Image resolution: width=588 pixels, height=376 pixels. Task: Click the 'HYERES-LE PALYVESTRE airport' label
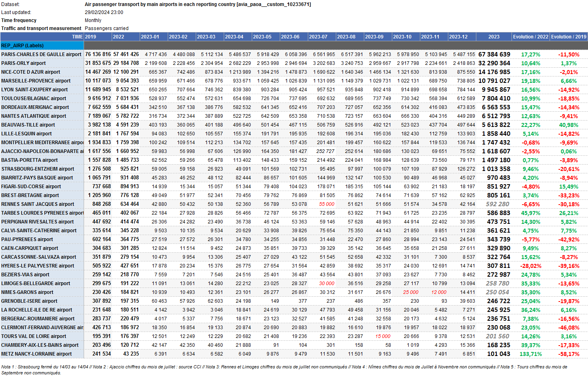coord(38,265)
